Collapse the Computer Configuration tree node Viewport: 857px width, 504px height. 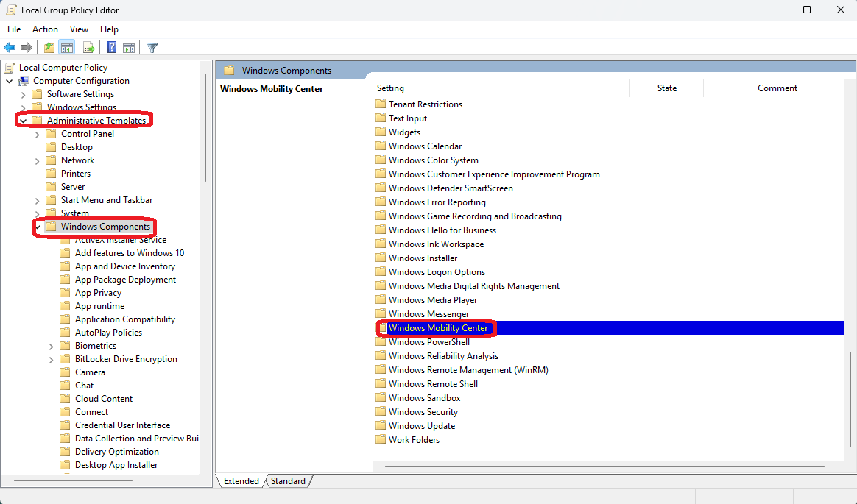[x=9, y=81]
